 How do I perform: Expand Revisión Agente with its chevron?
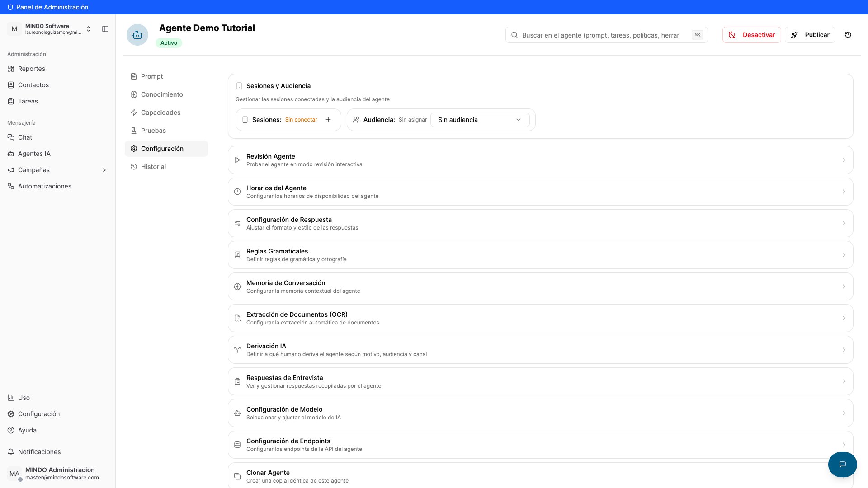coord(844,160)
